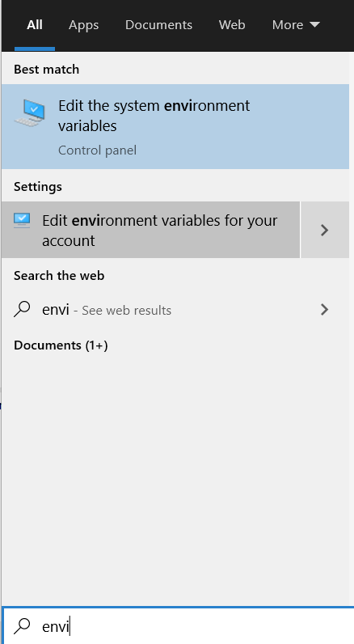
Task: Click the search box magnifier icon
Action: (x=22, y=625)
